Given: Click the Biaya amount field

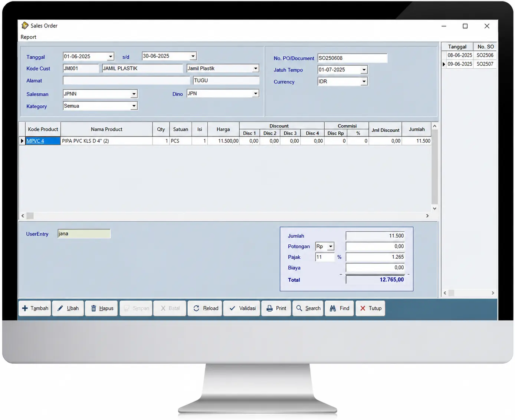Looking at the screenshot, I should [375, 268].
